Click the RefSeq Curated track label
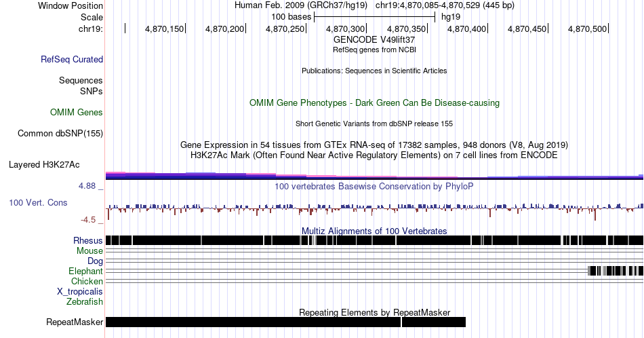The width and height of the screenshot is (644, 338). click(x=72, y=59)
